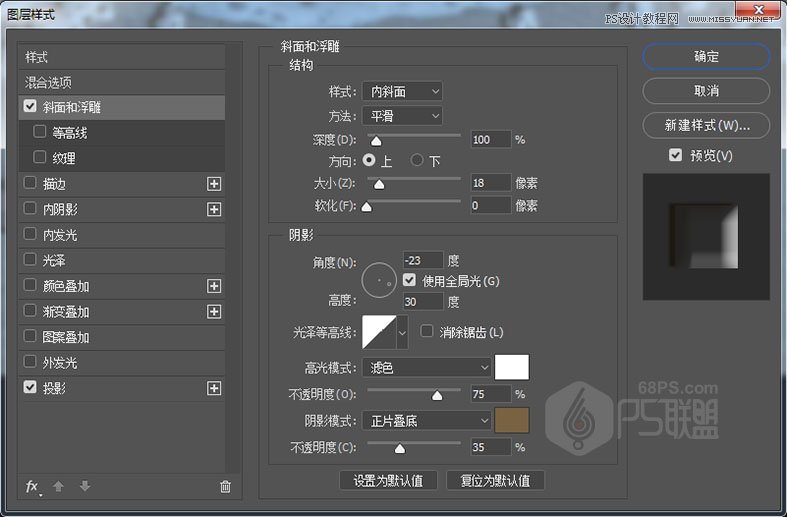Click the 光泽等高线 contour thumbnail

[379, 332]
